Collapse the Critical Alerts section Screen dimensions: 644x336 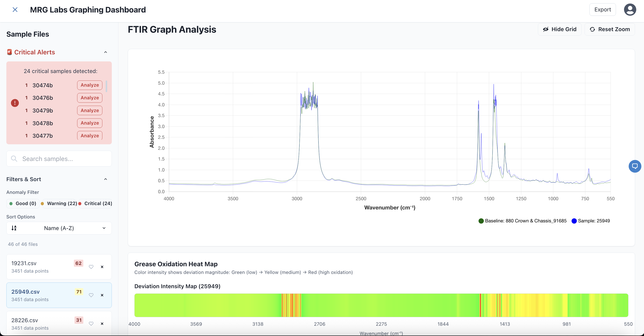click(105, 52)
